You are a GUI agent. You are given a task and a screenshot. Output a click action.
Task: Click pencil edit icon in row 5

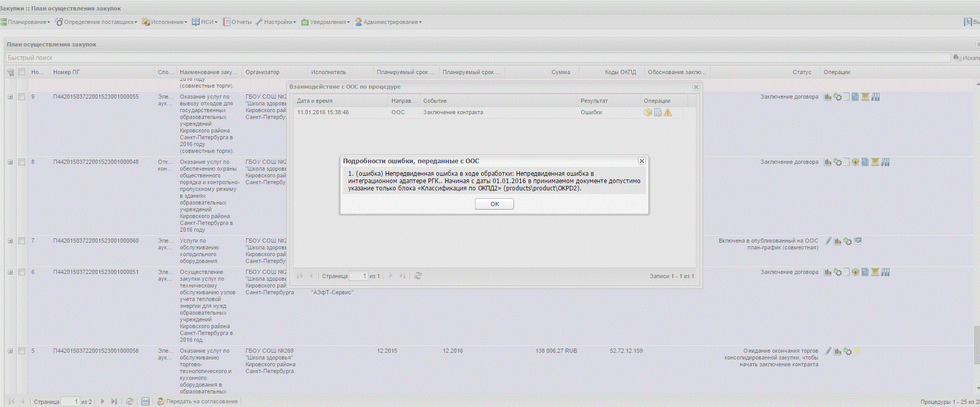pyautogui.click(x=828, y=351)
